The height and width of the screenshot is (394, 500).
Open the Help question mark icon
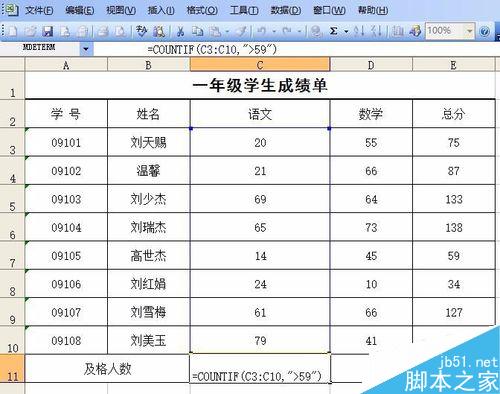pyautogui.click(x=484, y=31)
